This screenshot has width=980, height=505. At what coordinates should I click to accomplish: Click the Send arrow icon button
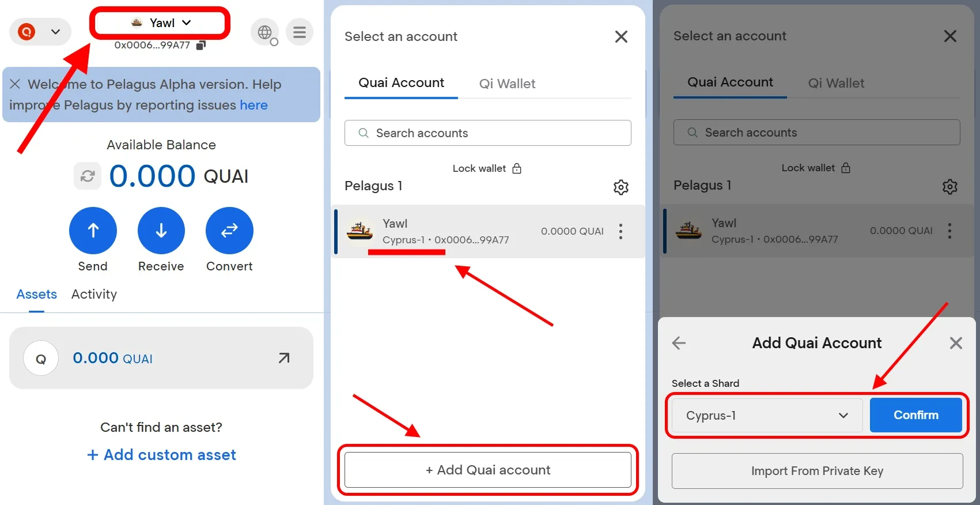tap(93, 231)
